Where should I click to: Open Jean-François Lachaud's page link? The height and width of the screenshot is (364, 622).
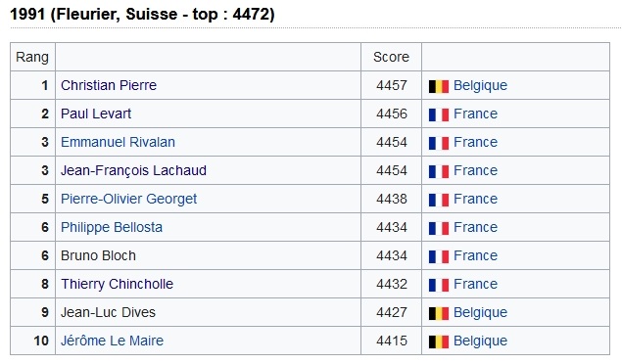click(x=133, y=170)
